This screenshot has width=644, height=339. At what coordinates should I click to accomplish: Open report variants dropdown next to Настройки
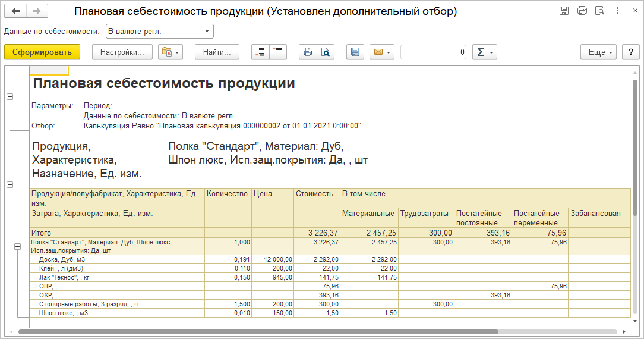point(171,52)
